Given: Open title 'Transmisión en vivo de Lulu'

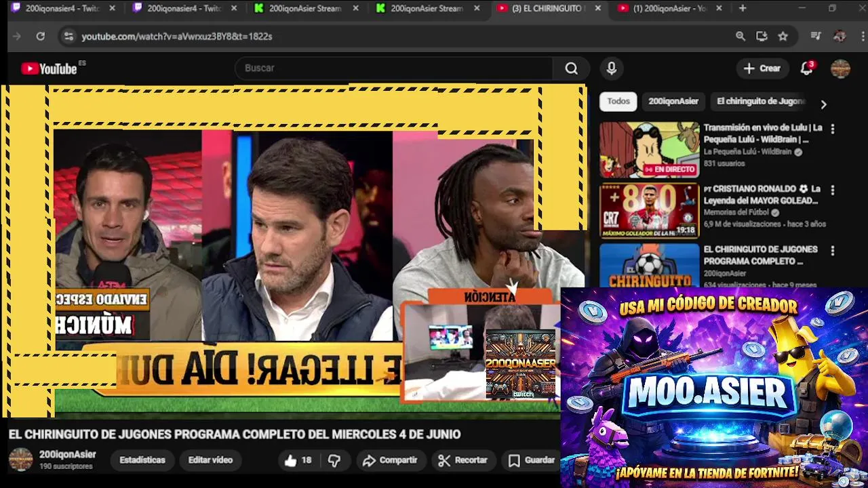Looking at the screenshot, I should pyautogui.click(x=763, y=134).
